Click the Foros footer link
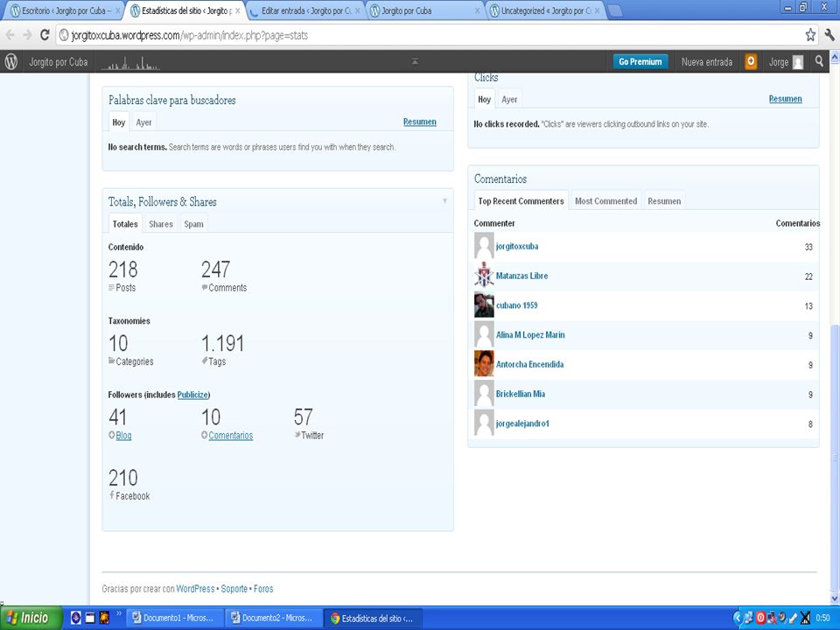840x630 pixels. point(263,589)
